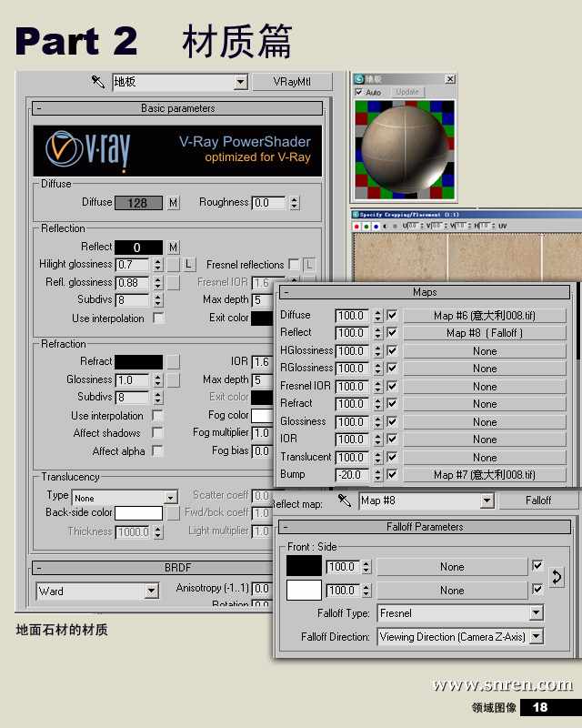The height and width of the screenshot is (728, 582).
Task: Click map slot beside Back-side color
Action: pyautogui.click(x=173, y=513)
